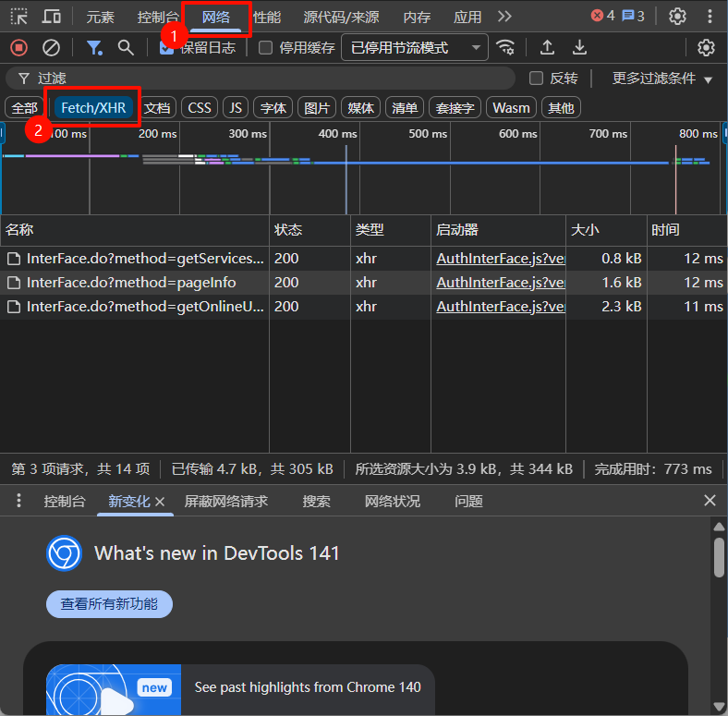Image resolution: width=728 pixels, height=716 pixels.
Task: Open the AuthInterFace.js initiator link for pageInfo
Action: pos(500,283)
